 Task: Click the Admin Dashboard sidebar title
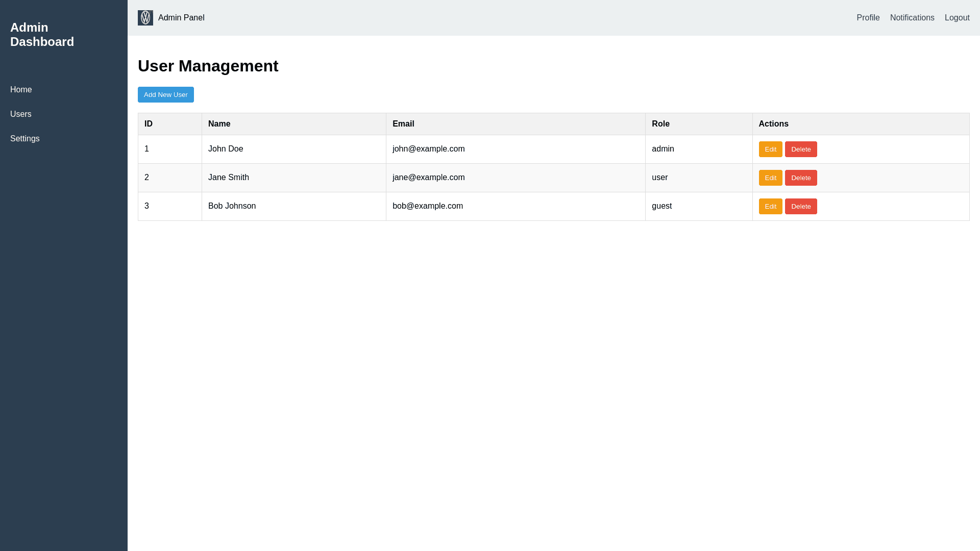click(42, 35)
